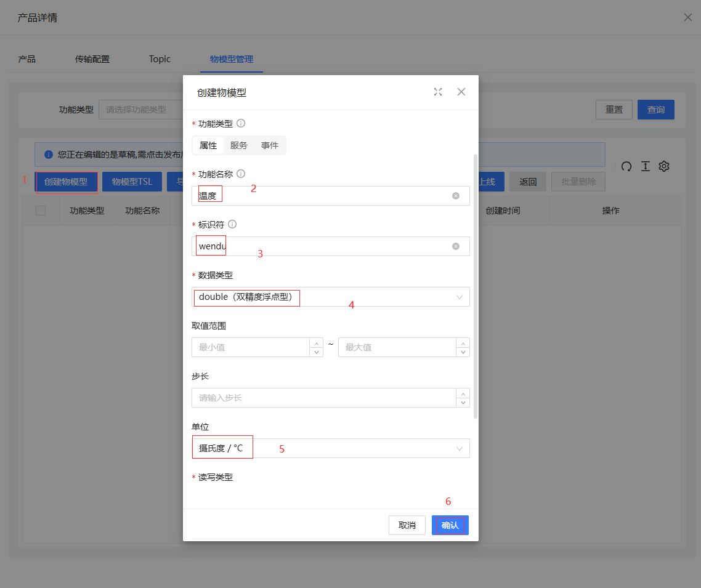This screenshot has height=588, width=701.
Task: Click the 最小值 input field
Action: 249,347
